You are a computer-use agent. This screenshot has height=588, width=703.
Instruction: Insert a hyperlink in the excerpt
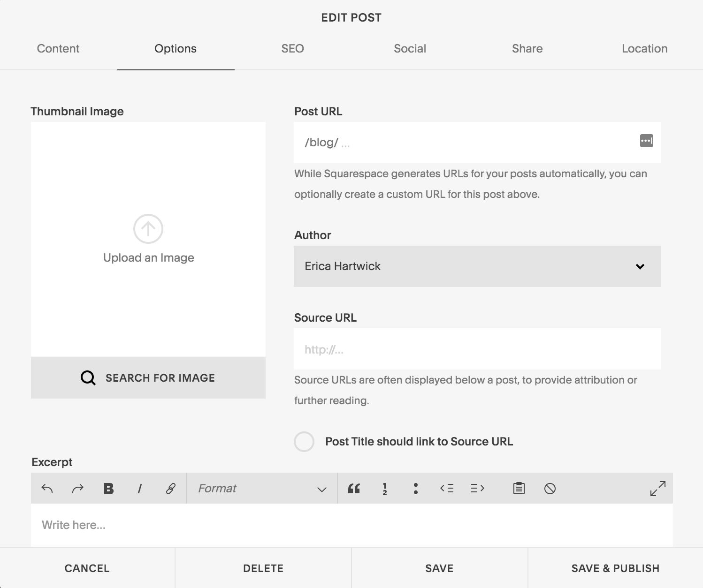click(x=169, y=488)
